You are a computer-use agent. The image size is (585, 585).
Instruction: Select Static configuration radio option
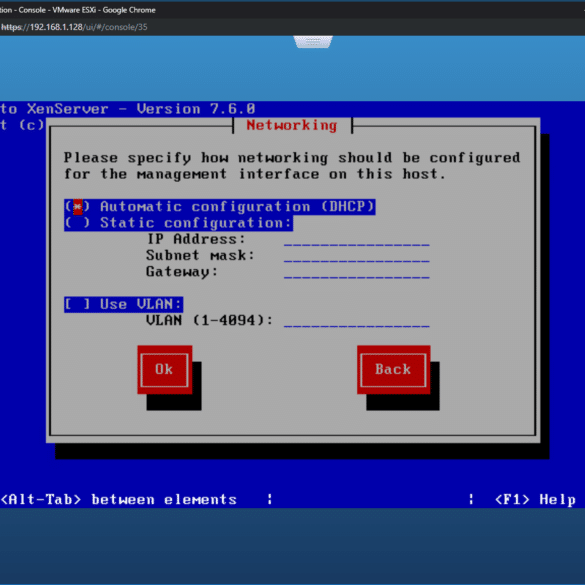click(178, 223)
